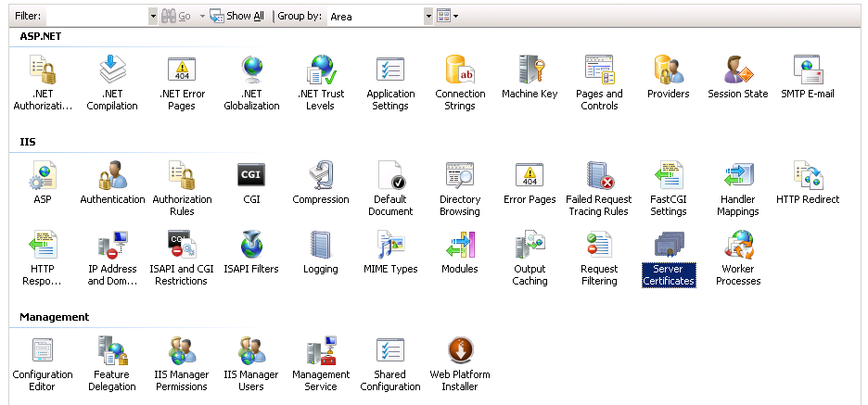Image resolution: width=868 pixels, height=405 pixels.
Task: Select the Handler Mappings feature
Action: point(738,189)
